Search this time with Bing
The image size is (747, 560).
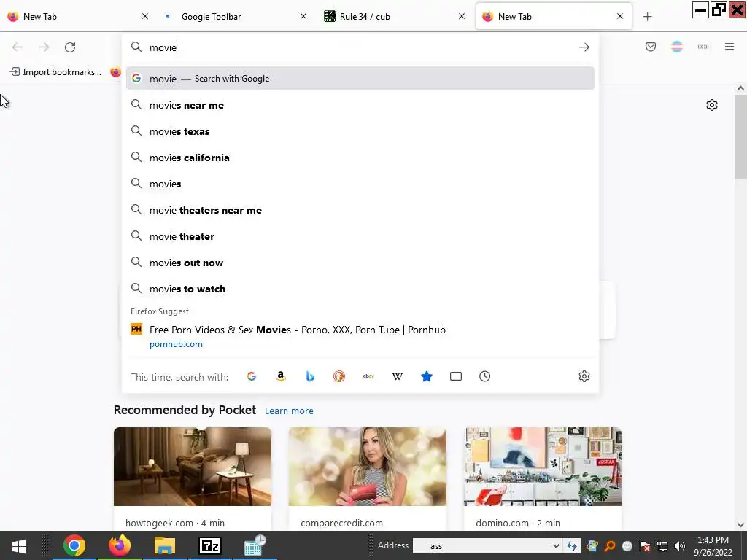[309, 377]
